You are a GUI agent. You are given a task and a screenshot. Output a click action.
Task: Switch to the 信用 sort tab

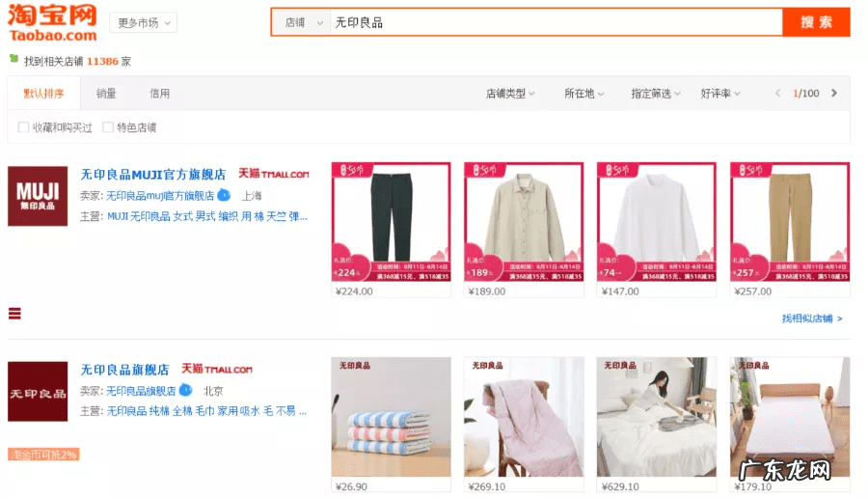click(159, 94)
